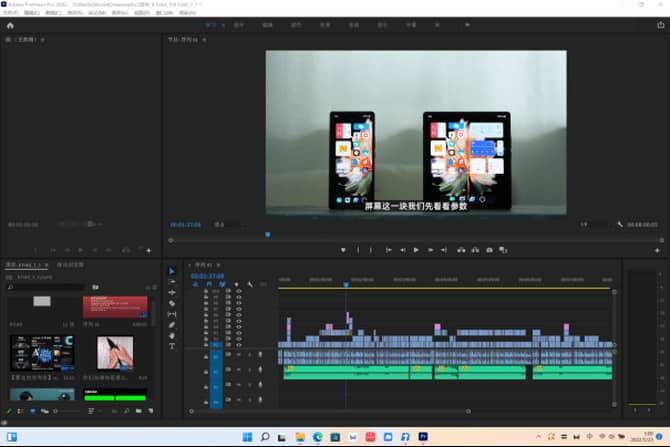Screen dimensions: 670x447
Task: Open Program monitor settings wrench
Action: coord(620,224)
